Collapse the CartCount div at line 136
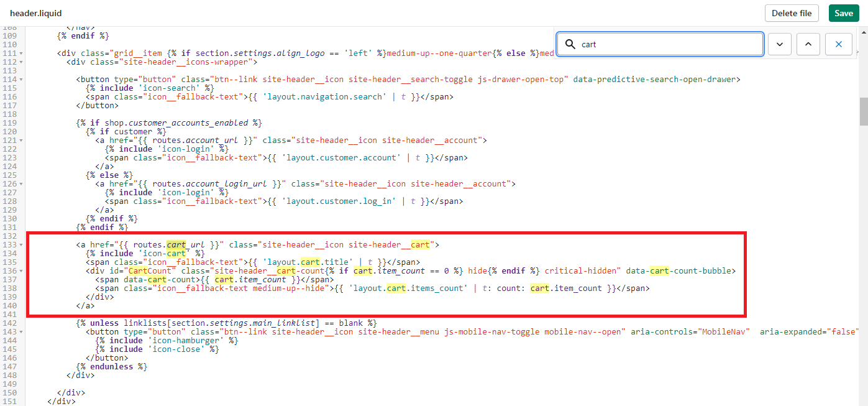 (x=21, y=271)
